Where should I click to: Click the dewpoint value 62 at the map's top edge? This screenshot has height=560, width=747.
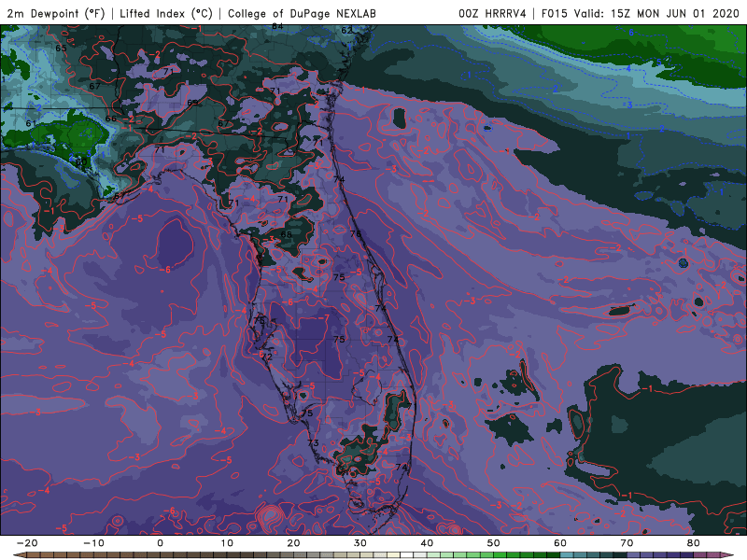point(346,31)
